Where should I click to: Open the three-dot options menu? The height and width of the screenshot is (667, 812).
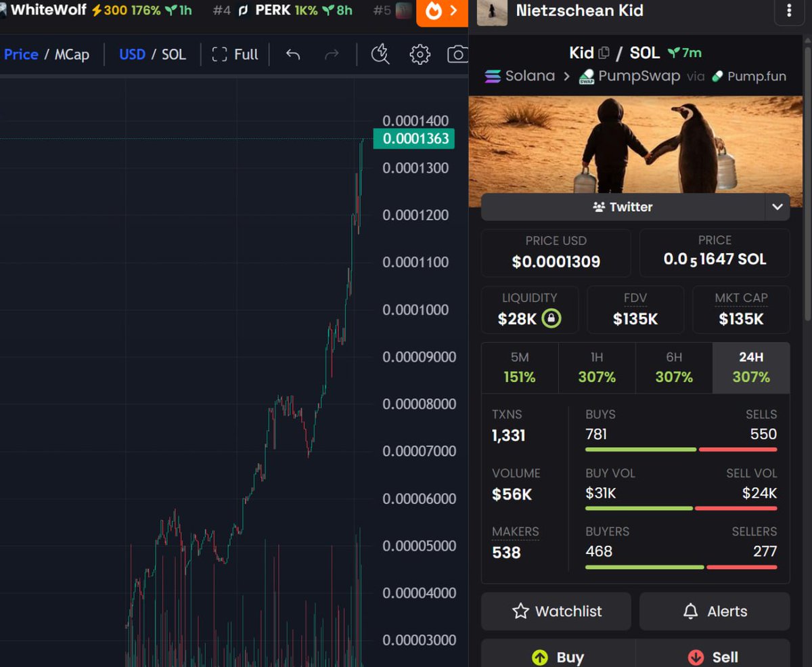[x=789, y=11]
